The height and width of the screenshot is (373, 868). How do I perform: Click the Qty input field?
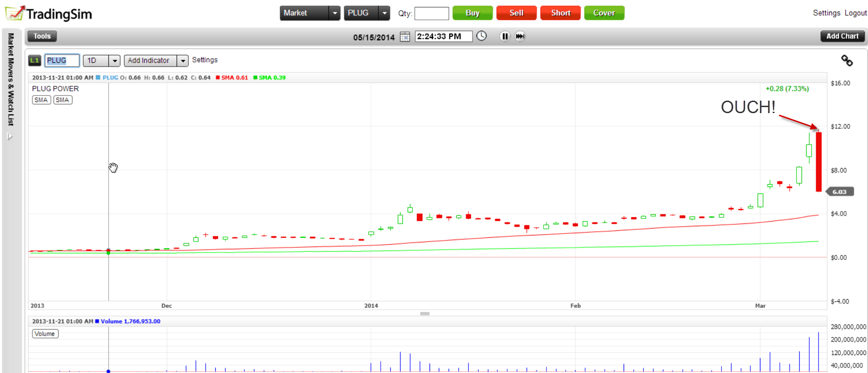click(x=431, y=13)
